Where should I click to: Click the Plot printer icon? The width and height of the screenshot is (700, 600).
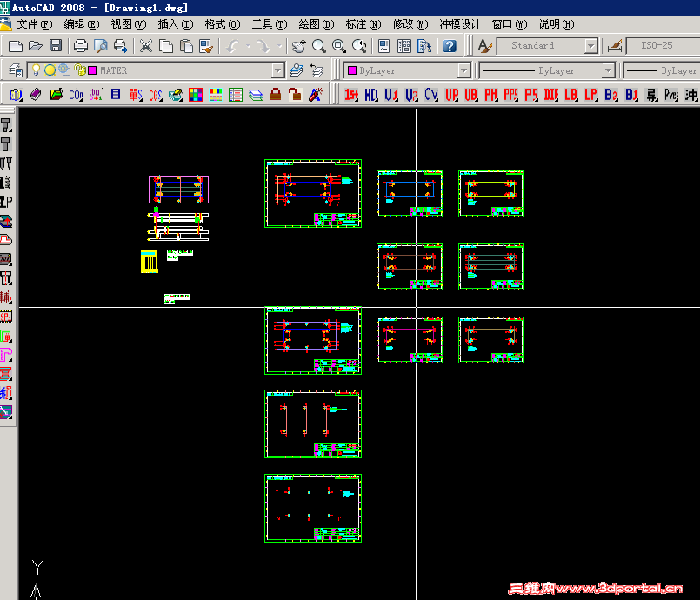[81, 46]
